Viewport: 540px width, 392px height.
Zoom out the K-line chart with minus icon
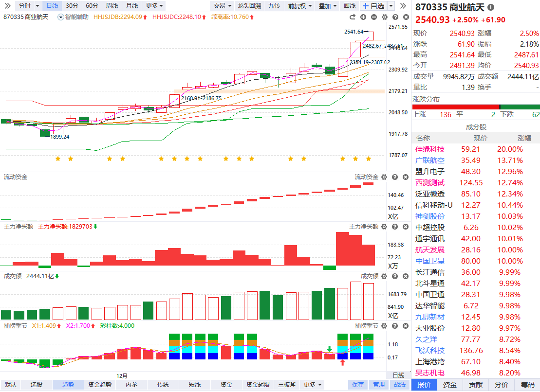pyautogui.click(x=373, y=17)
